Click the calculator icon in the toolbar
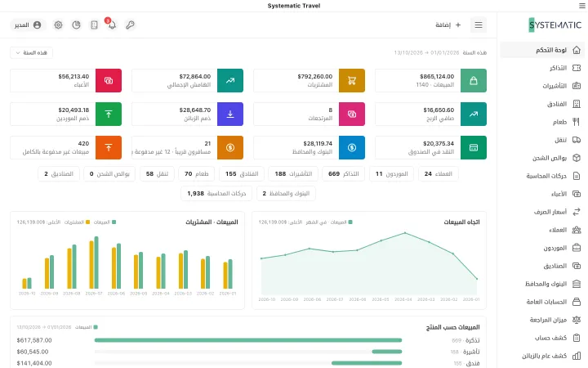Screen dimensions: 588x368 (x=94, y=25)
